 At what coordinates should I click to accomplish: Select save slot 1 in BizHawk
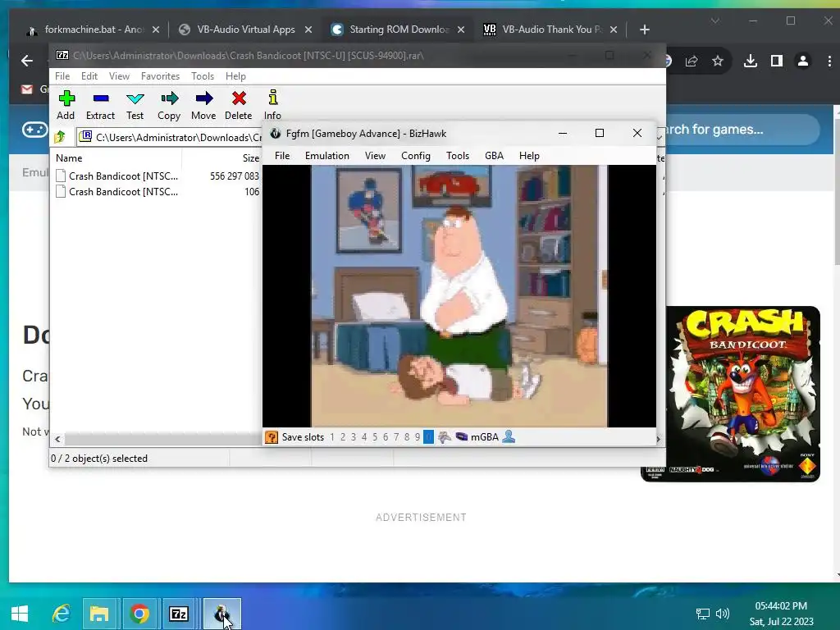(332, 437)
